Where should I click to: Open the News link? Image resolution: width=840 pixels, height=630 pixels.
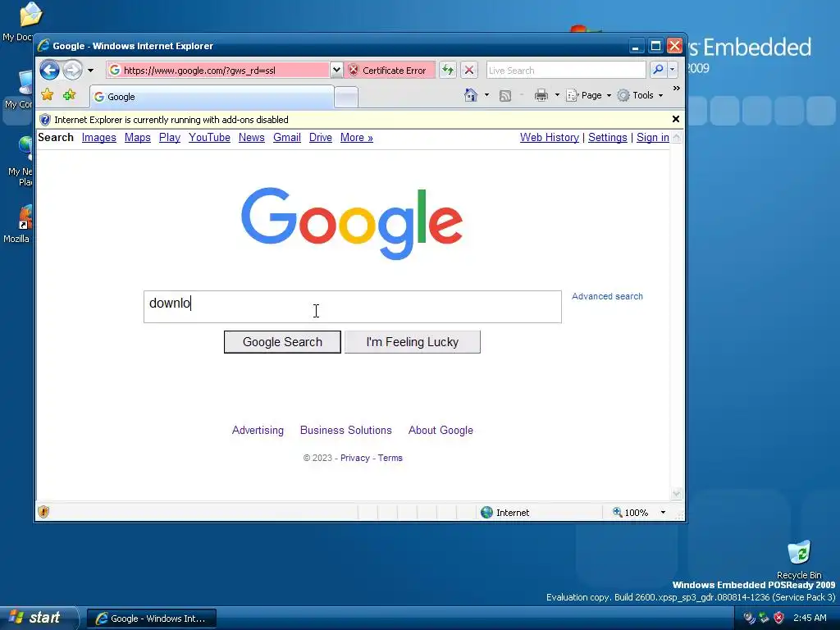pos(251,138)
